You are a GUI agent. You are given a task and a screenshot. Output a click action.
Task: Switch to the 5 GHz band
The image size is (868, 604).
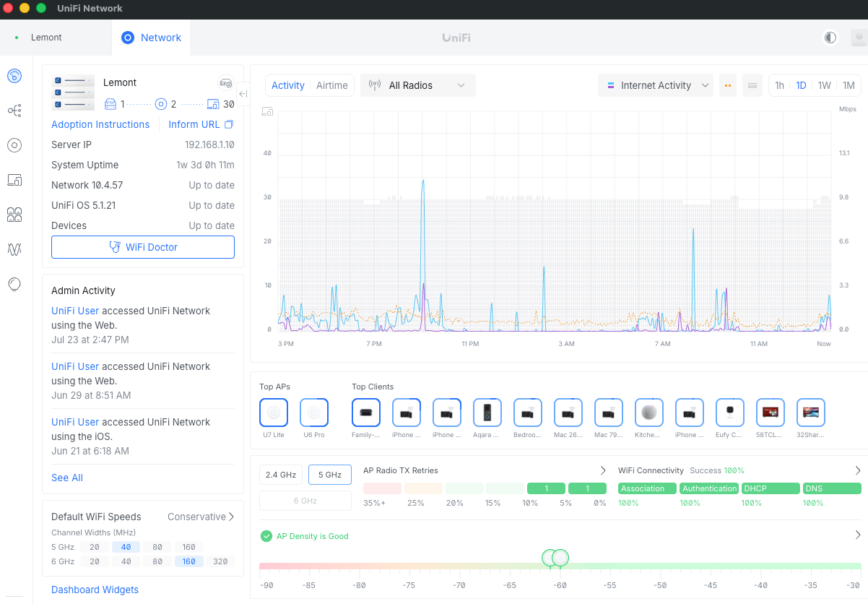coord(330,475)
